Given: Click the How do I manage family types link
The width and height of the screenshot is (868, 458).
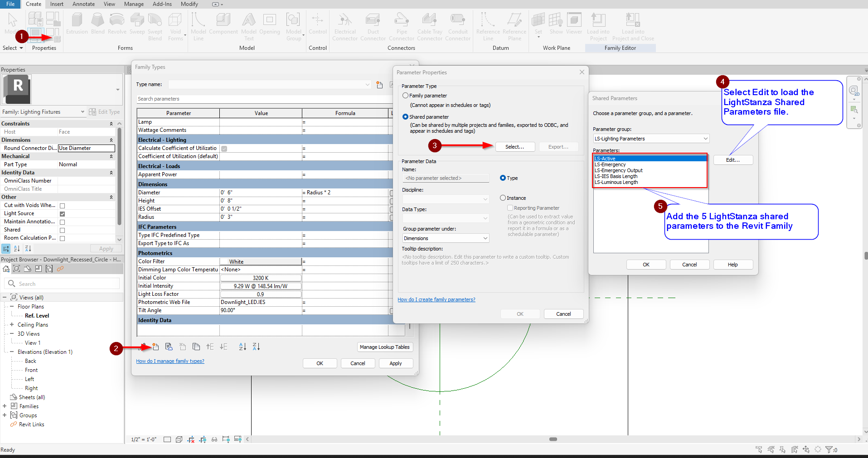Looking at the screenshot, I should click(170, 361).
